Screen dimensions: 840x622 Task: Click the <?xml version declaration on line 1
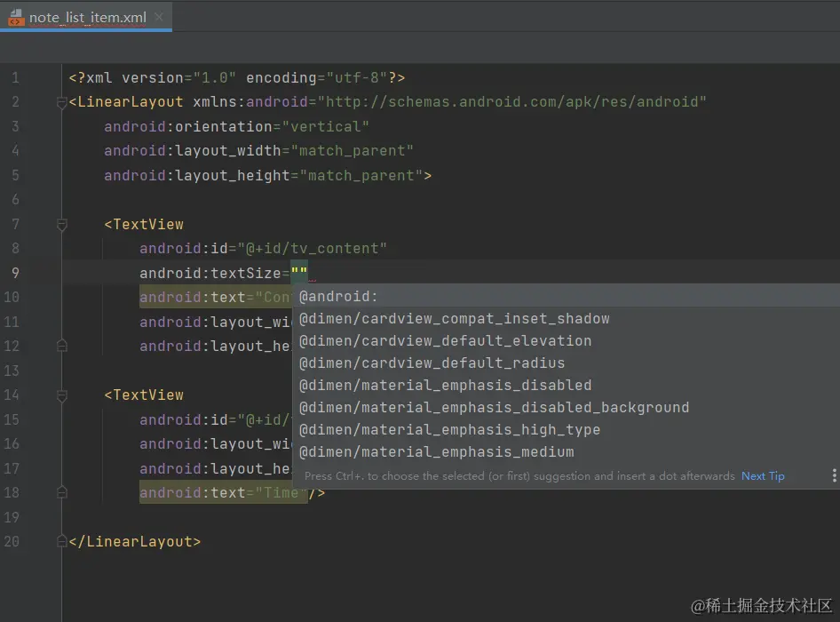(x=236, y=78)
